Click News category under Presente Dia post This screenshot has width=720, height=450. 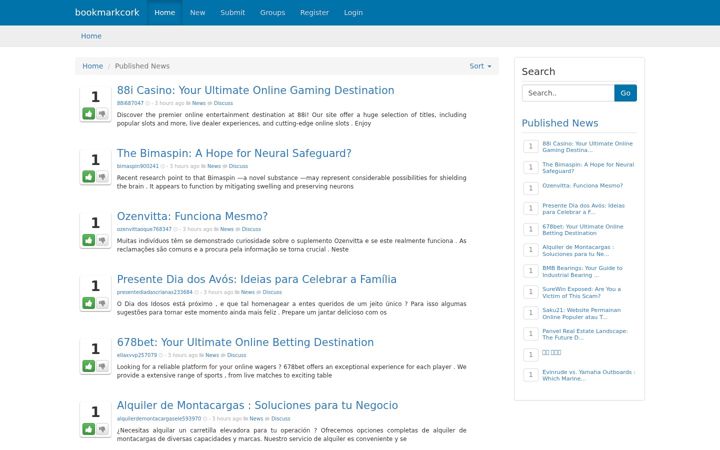tap(248, 292)
